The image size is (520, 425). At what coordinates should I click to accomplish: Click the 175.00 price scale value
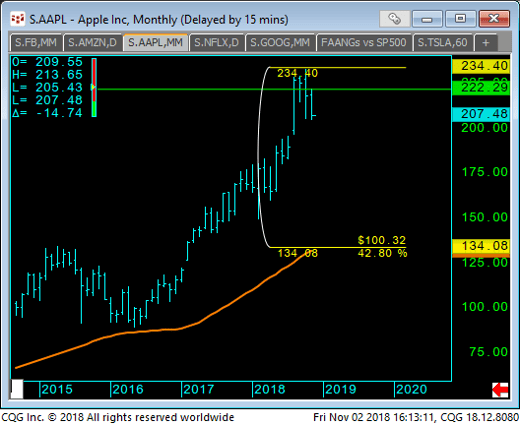485,172
